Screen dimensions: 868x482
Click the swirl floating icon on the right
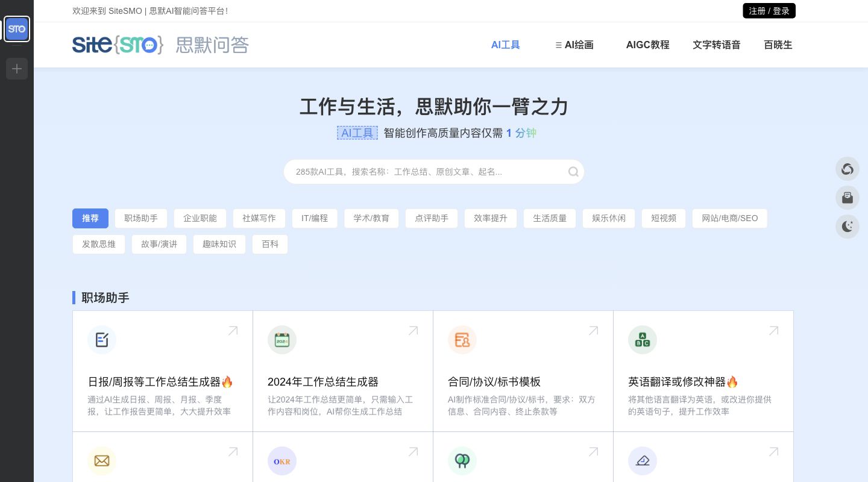[x=848, y=169]
